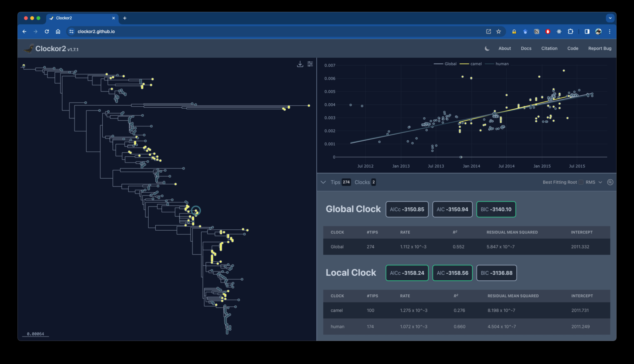
Task: Open the browser extensions puzzle icon
Action: [x=570, y=31]
